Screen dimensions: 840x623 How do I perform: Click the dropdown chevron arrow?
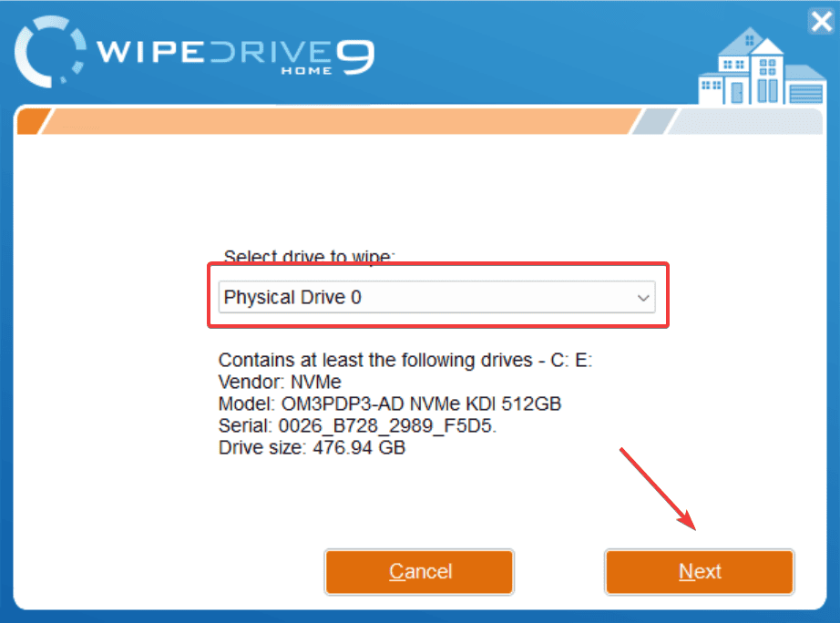pyautogui.click(x=643, y=298)
